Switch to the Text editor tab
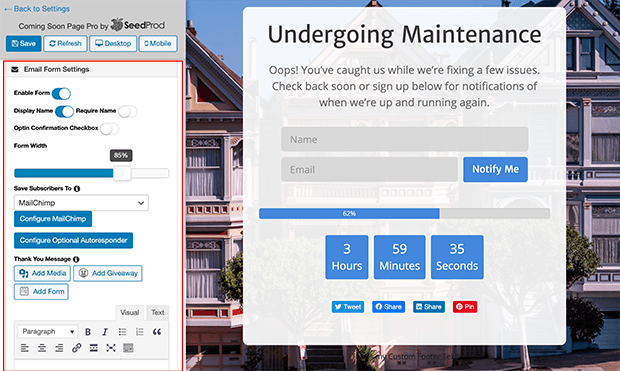Viewport: 620px width, 371px height. (158, 312)
